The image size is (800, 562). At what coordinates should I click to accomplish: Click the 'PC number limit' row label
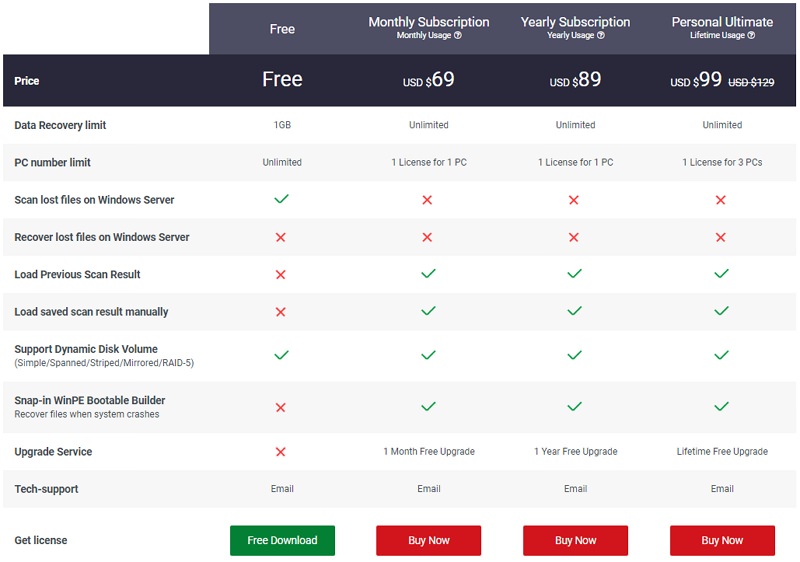[52, 162]
